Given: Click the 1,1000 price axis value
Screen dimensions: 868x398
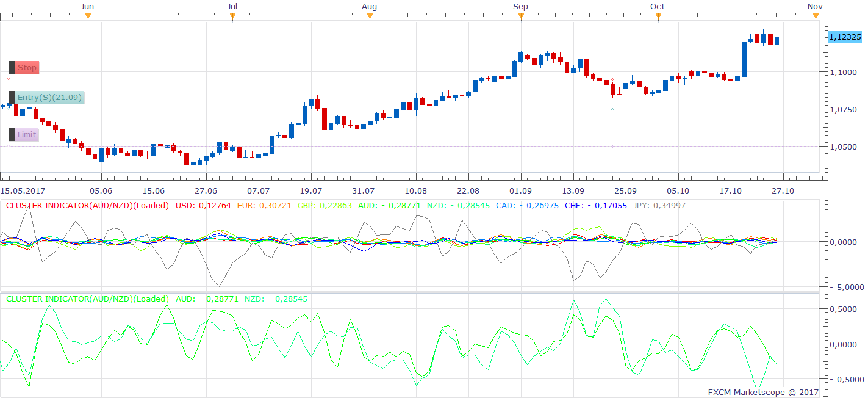Looking at the screenshot, I should [842, 72].
